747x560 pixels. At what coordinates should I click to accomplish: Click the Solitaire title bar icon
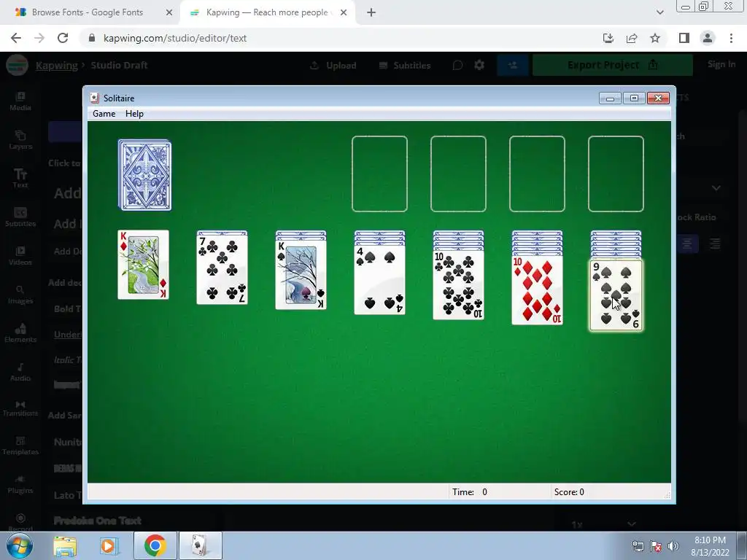pos(95,98)
